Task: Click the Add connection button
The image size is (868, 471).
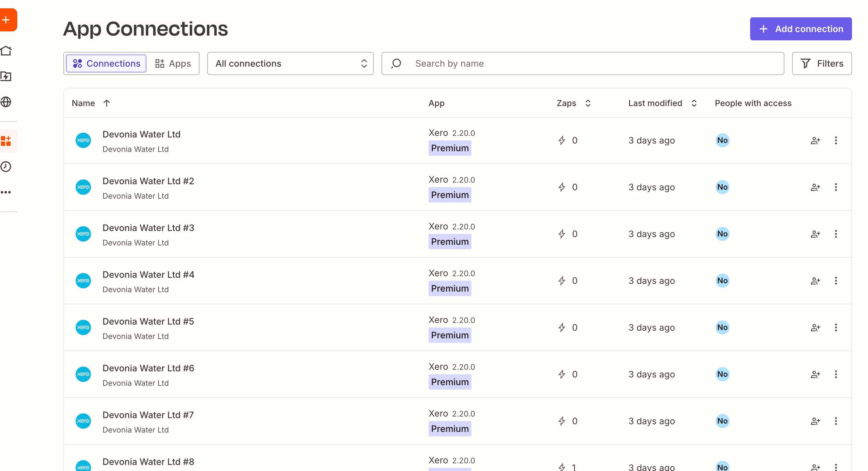Action: pos(801,29)
